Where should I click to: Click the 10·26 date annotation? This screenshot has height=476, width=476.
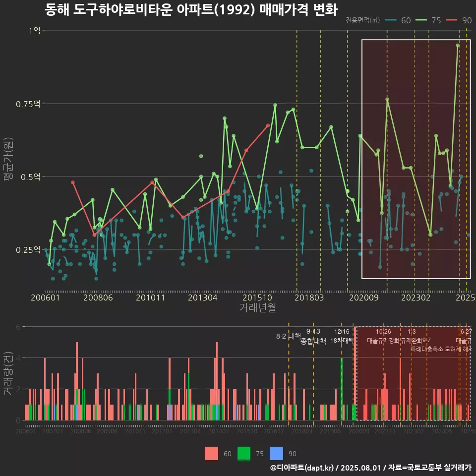(383, 332)
